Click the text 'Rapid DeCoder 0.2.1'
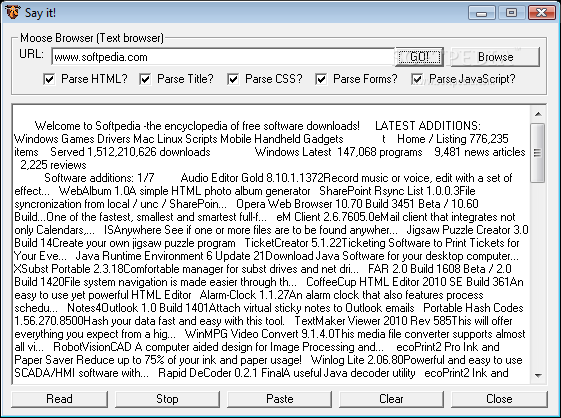Viewport: 561px width, 418px height. pos(208,373)
